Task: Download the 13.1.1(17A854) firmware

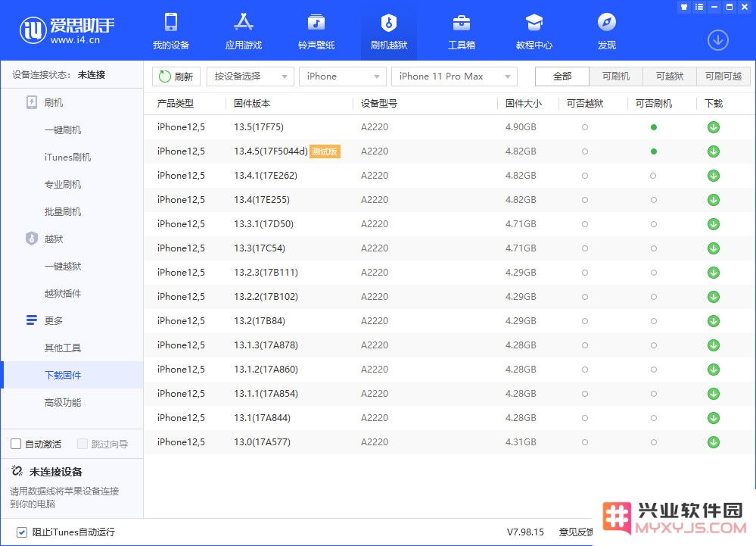Action: point(714,394)
